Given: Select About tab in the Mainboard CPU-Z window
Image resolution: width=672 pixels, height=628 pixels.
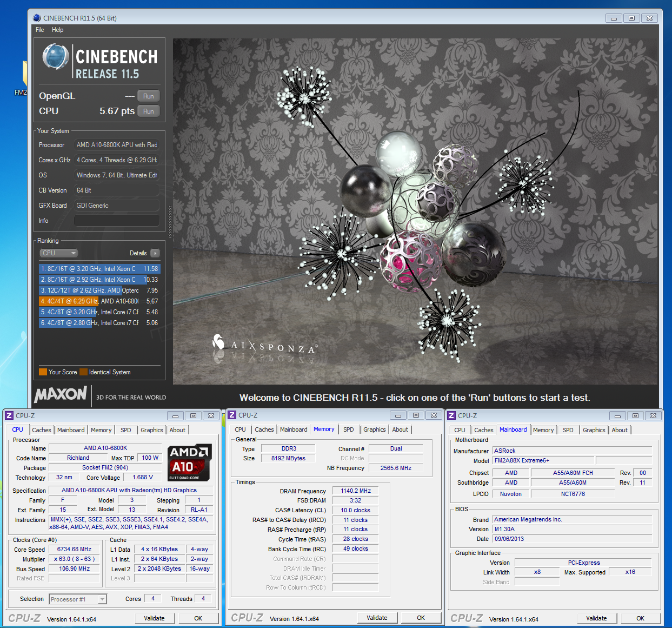Looking at the screenshot, I should tap(620, 430).
